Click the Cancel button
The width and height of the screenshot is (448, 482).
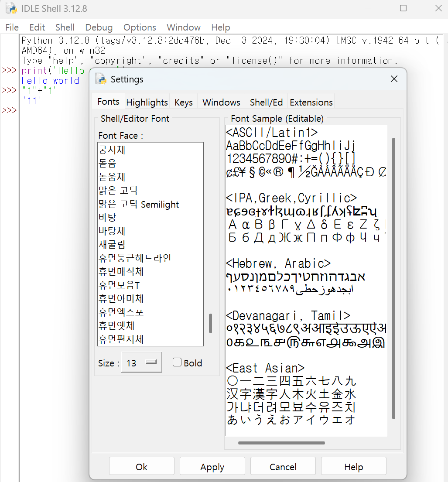point(283,467)
